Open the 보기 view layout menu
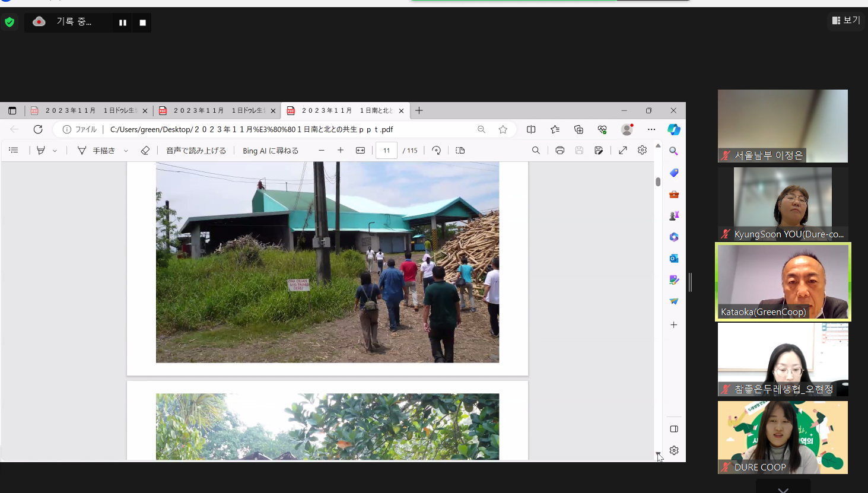The height and width of the screenshot is (493, 868). [846, 20]
